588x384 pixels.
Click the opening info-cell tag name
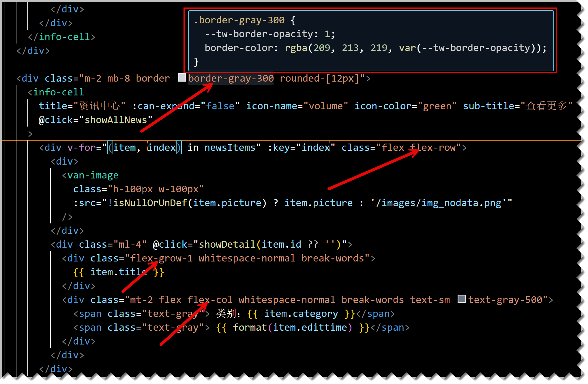click(x=59, y=92)
